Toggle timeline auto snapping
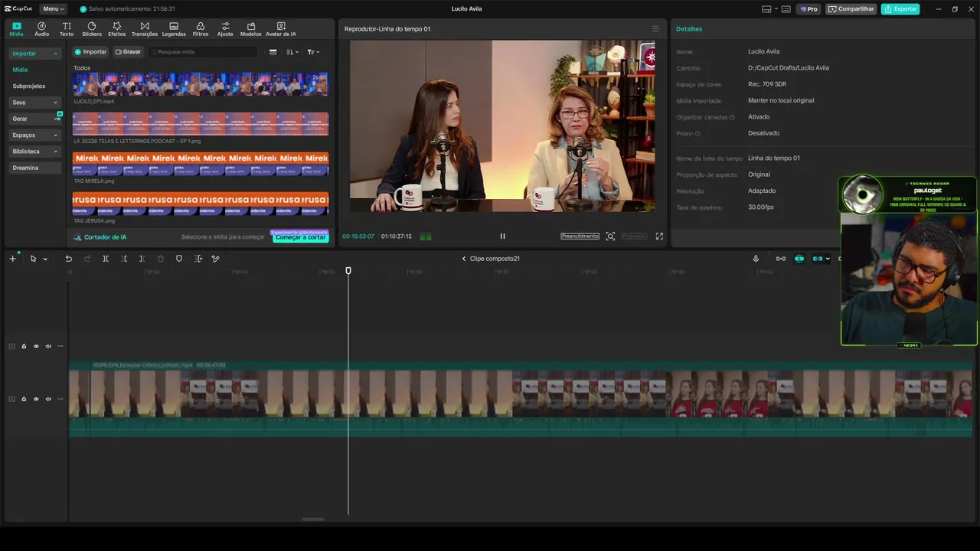980x551 pixels. click(799, 259)
